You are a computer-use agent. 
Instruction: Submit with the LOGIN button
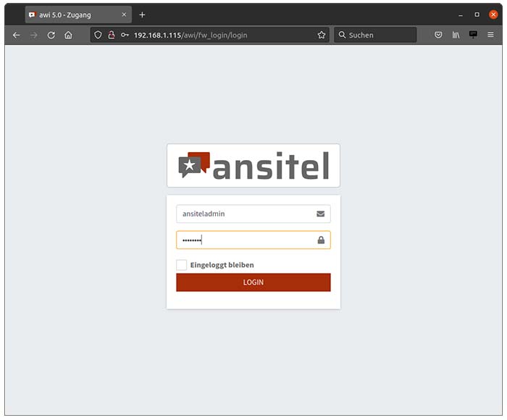pyautogui.click(x=253, y=282)
